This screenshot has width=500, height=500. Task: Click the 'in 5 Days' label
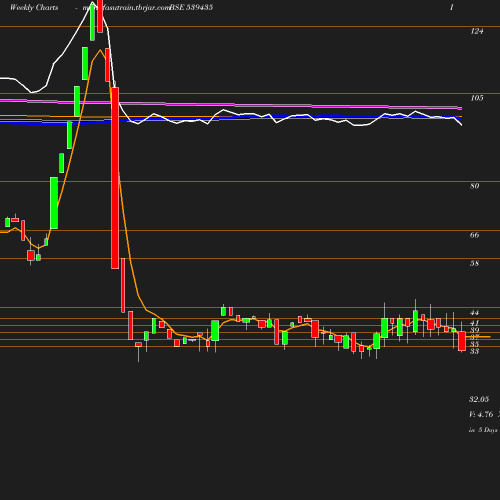tap(483, 430)
